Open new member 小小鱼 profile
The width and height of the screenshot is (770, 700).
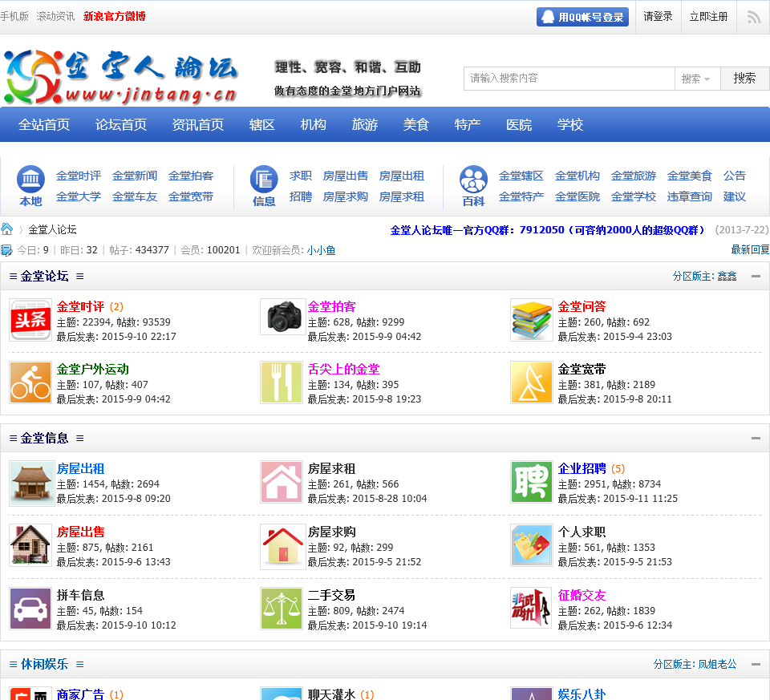321,250
